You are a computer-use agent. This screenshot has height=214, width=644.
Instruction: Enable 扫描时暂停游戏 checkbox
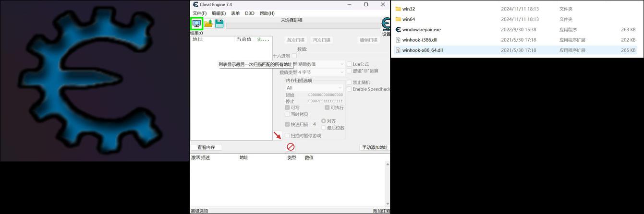tap(287, 136)
